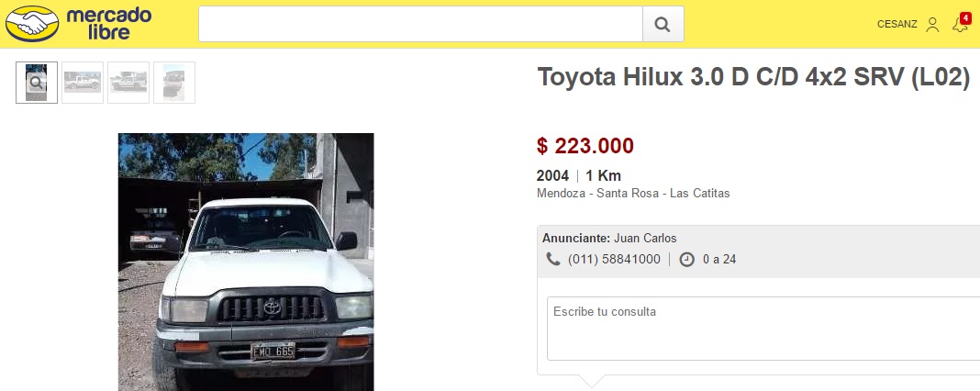The image size is (980, 391).
Task: Click the advertiser name Juan Carlos
Action: 645,239
